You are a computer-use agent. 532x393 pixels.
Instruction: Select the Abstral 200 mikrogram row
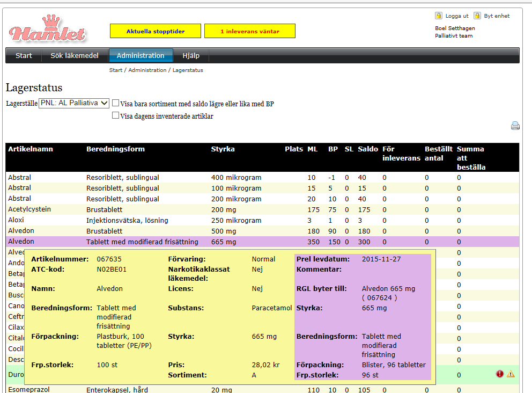[262, 199]
